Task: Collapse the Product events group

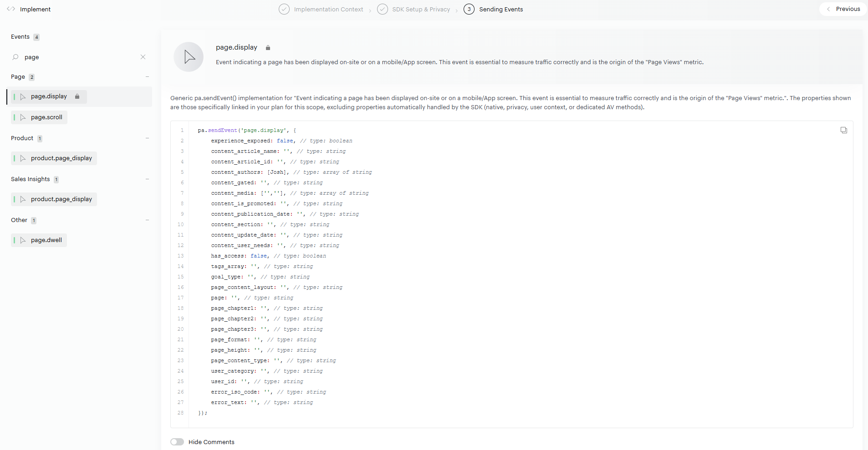Action: coord(147,138)
